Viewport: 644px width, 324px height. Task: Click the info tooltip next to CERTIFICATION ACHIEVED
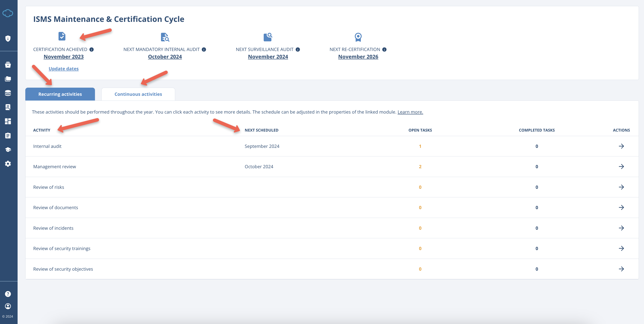92,49
